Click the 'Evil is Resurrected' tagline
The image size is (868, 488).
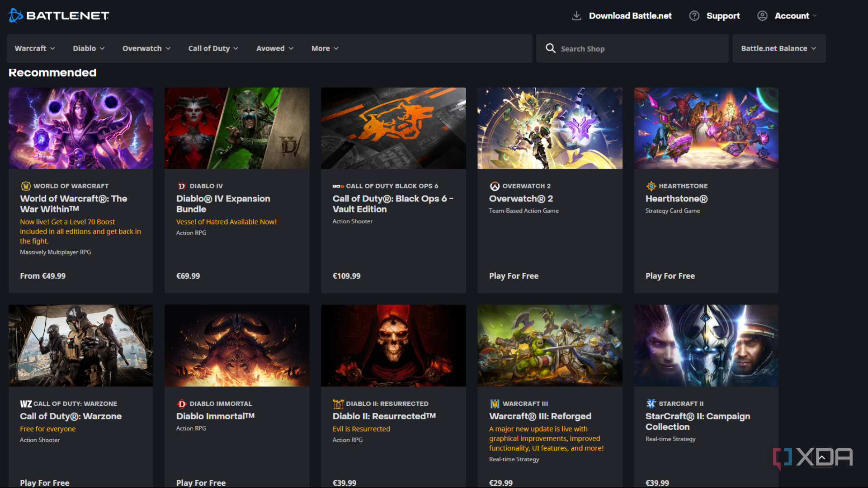(x=361, y=429)
